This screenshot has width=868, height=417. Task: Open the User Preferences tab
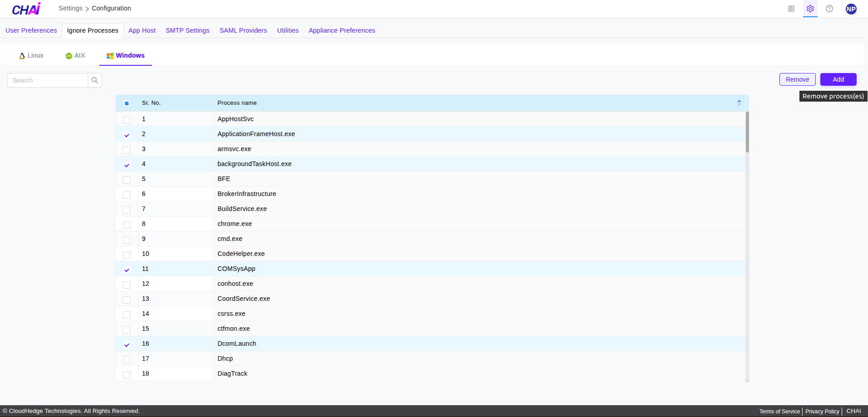point(31,30)
